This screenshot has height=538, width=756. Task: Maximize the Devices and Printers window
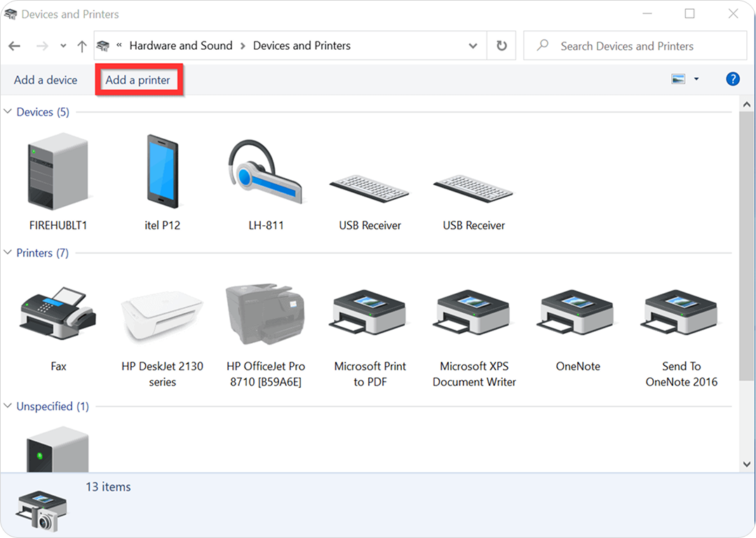tap(690, 13)
